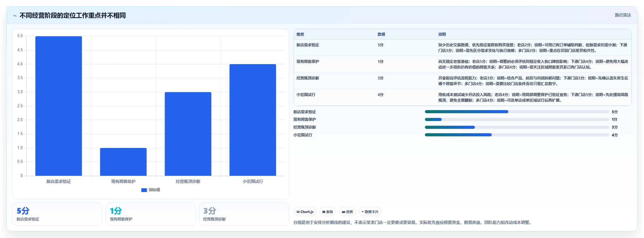Select the 小范围试行 table cell
Viewport: 644px width, 238px height.
point(306,95)
